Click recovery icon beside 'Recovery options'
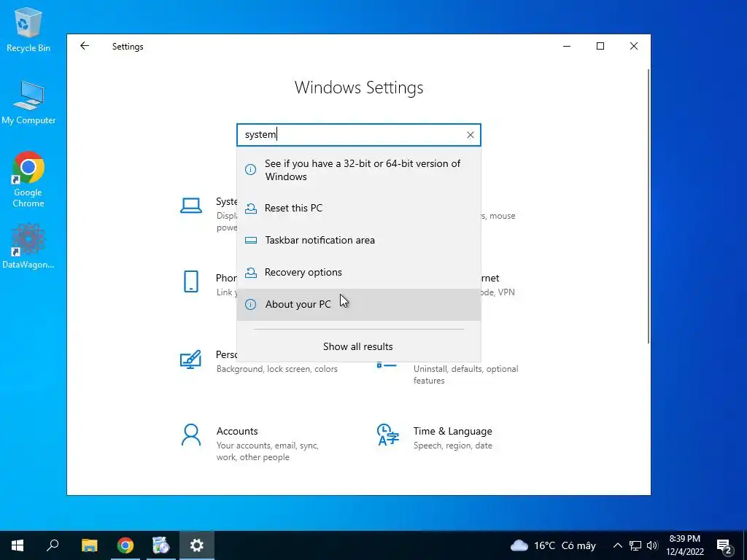This screenshot has width=747, height=560. click(x=251, y=273)
